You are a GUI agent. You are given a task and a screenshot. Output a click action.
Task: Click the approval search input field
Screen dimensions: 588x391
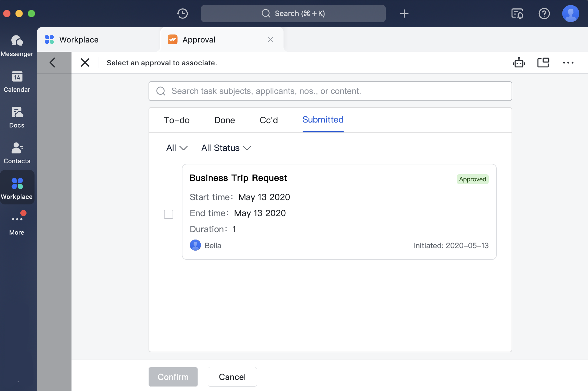coord(330,91)
